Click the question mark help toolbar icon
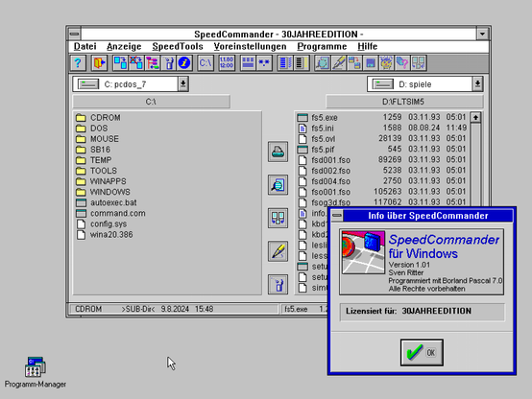 click(78, 63)
